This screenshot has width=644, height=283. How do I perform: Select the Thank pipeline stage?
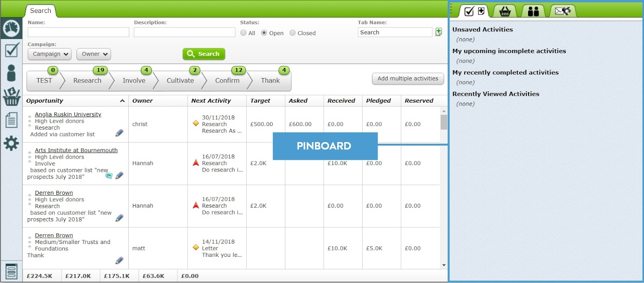coord(270,81)
